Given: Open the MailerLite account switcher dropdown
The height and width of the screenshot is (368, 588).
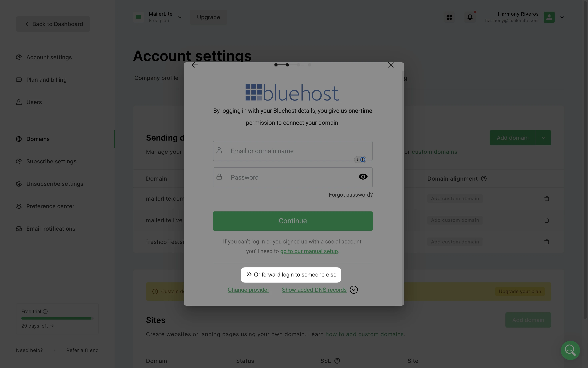Looking at the screenshot, I should 180,17.
